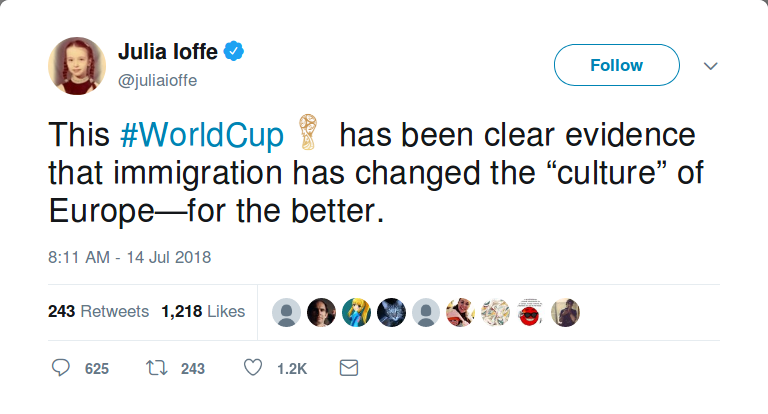This screenshot has width=768, height=414.
Task: Expand the tweet options chevron
Action: 711,66
